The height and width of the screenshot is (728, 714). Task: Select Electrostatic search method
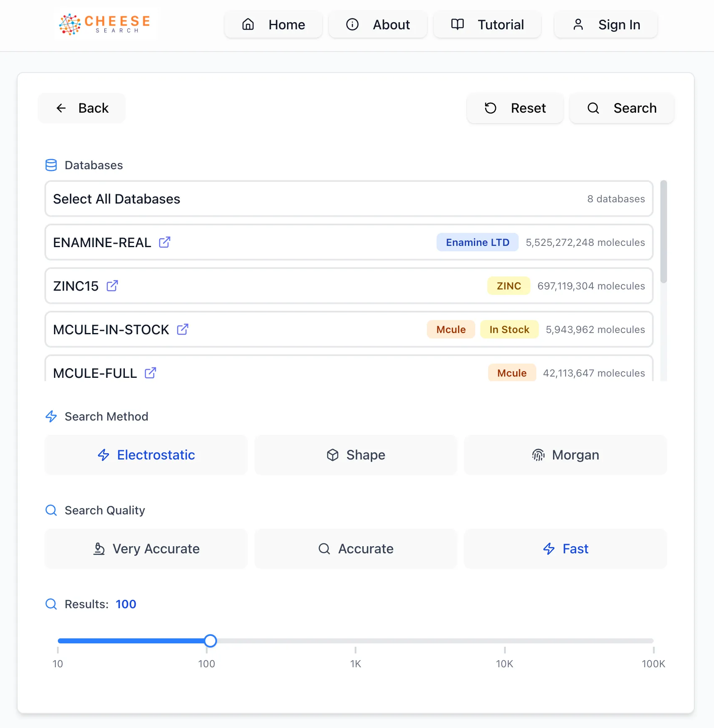[146, 455]
